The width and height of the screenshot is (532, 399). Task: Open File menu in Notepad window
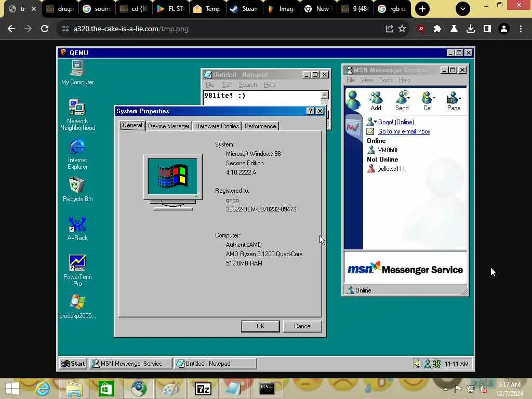(x=210, y=85)
